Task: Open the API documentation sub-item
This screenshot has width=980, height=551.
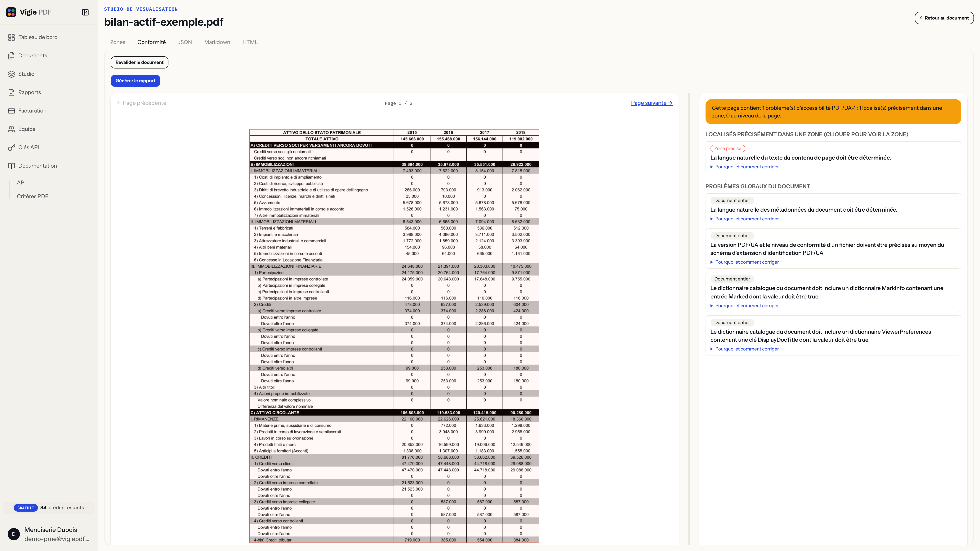Action: 21,183
